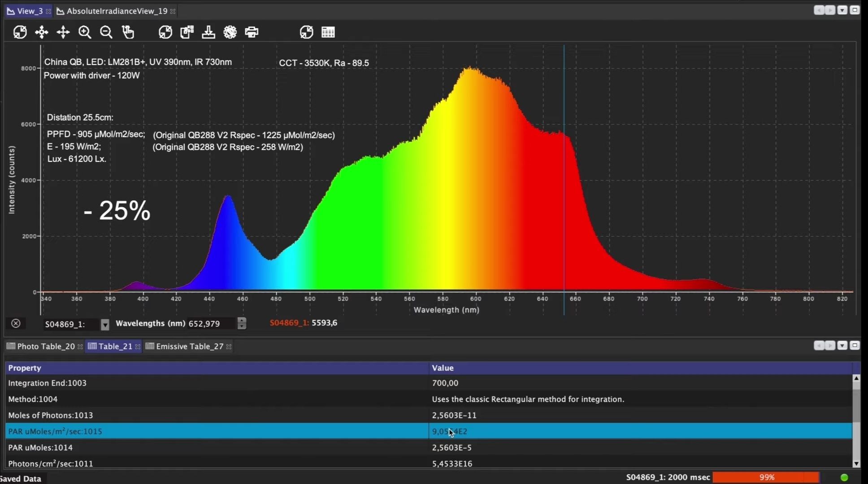Screen dimensions: 868x484
Task: Select the zoom out magnifier
Action: 106,32
